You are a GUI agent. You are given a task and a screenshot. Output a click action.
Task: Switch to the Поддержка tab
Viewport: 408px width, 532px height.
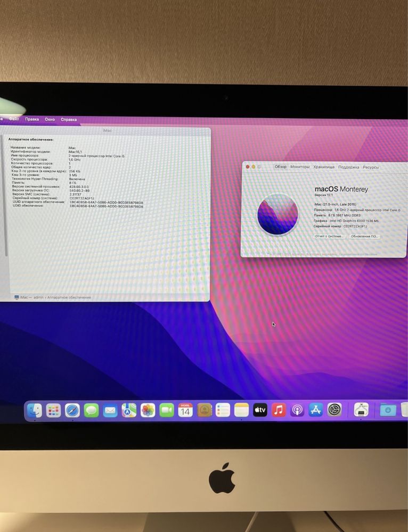pos(348,167)
